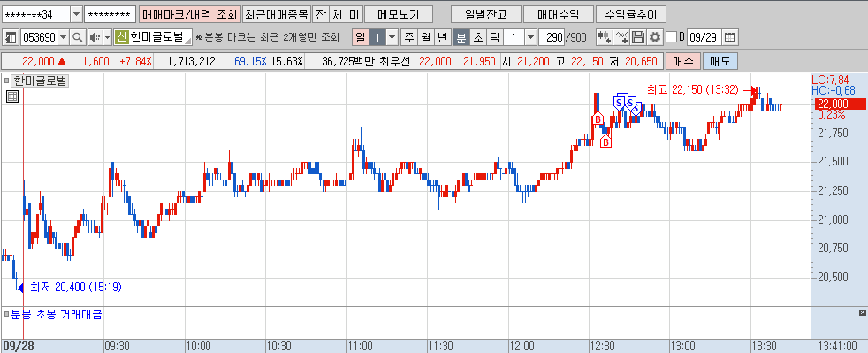Select the 틱 tick period toggle
The height and width of the screenshot is (353, 868).
click(494, 38)
